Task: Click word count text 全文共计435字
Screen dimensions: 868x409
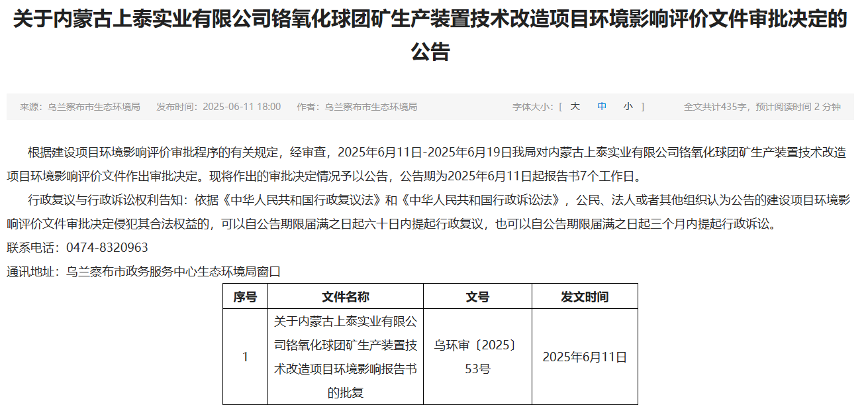Action: (x=715, y=107)
